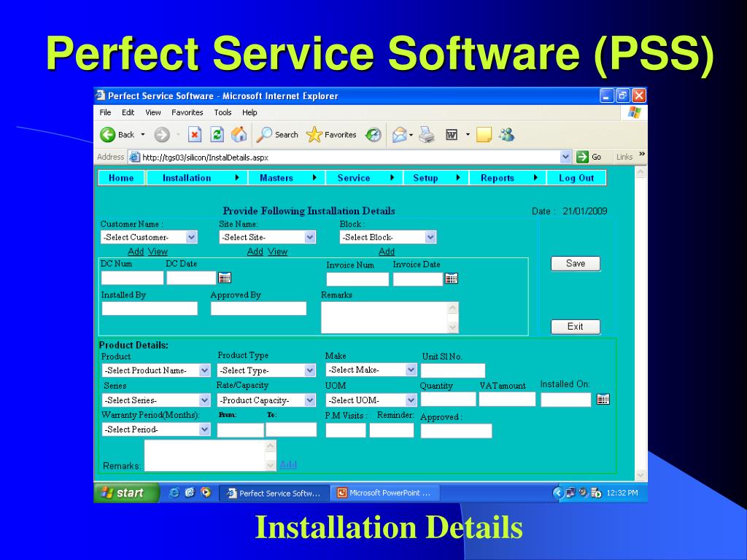Open the Reports navigation menu
Viewport: 747px width, 560px height.
tap(508, 178)
